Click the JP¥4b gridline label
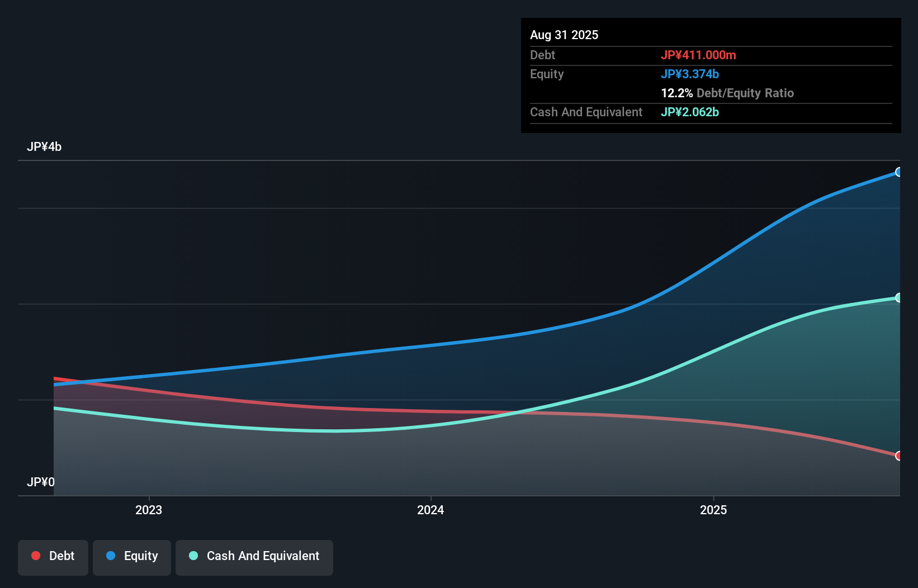 coord(45,146)
